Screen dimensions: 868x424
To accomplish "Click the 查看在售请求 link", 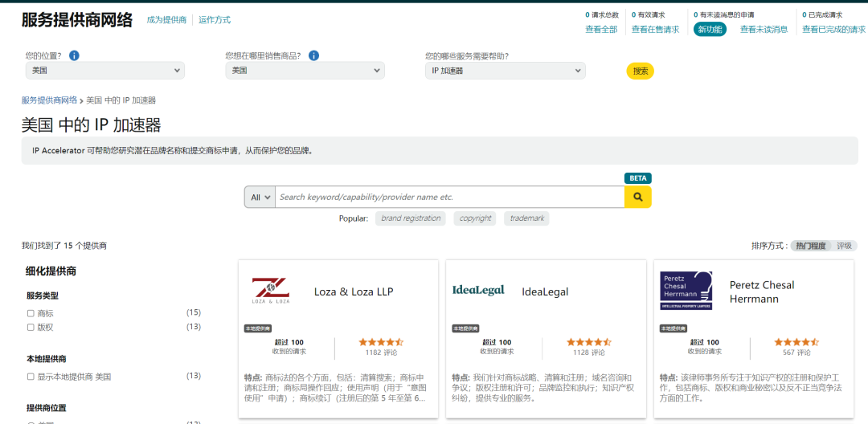I will [656, 29].
